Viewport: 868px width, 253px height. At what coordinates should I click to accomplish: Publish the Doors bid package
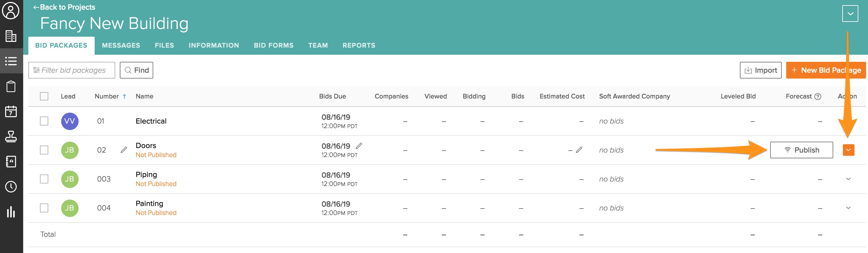pyautogui.click(x=801, y=150)
